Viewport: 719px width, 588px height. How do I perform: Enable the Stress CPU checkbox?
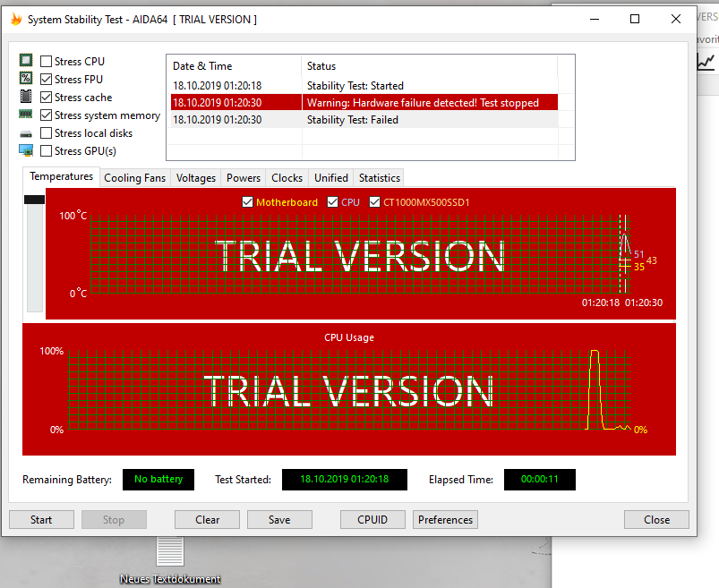tap(46, 62)
